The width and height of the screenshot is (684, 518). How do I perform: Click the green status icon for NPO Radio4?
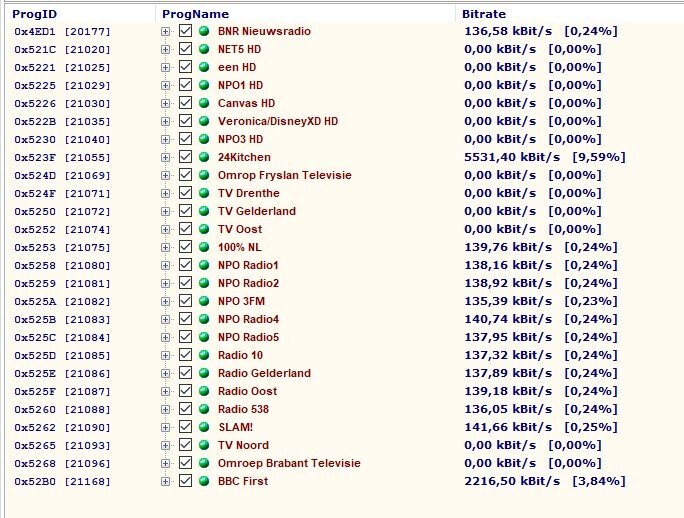click(204, 319)
